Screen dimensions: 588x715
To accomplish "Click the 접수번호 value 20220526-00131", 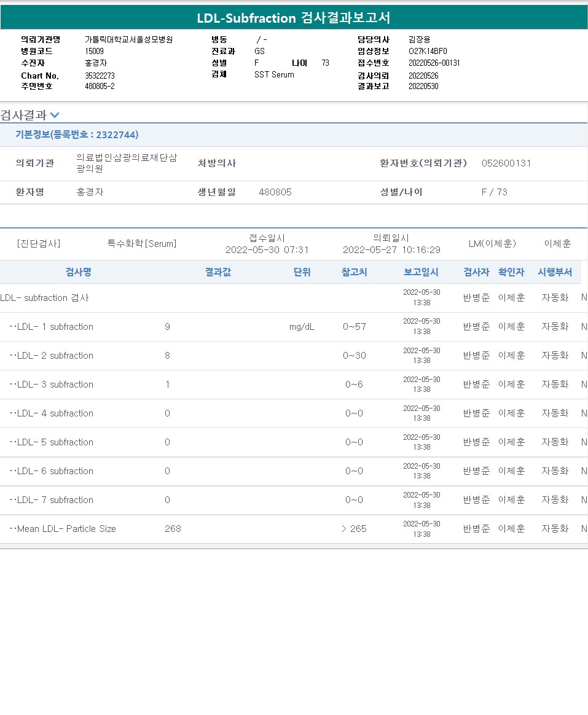I will coord(434,63).
